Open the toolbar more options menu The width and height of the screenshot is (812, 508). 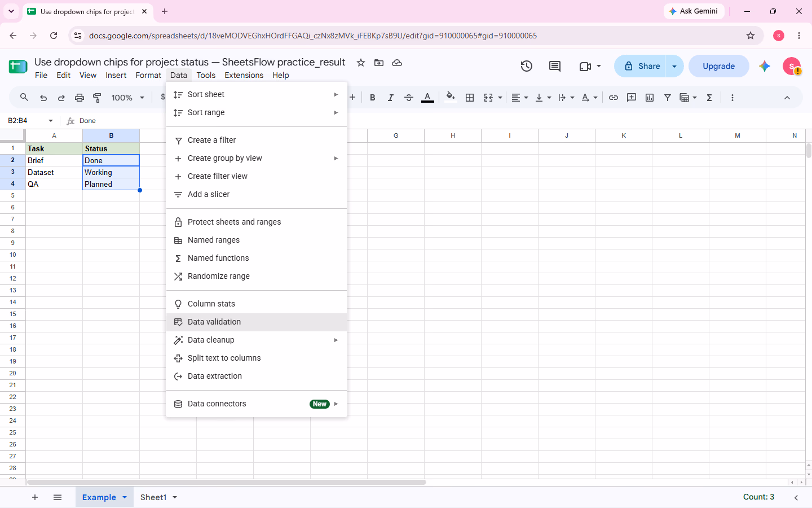point(732,98)
